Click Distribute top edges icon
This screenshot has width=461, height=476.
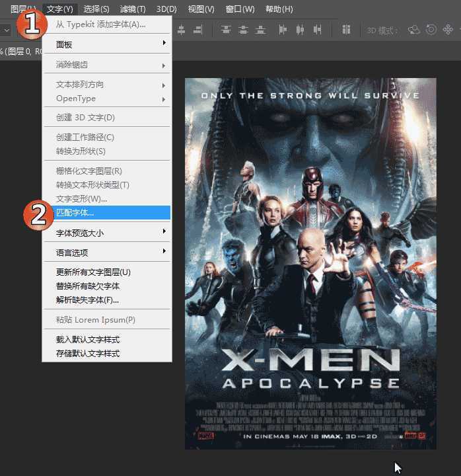tap(227, 30)
